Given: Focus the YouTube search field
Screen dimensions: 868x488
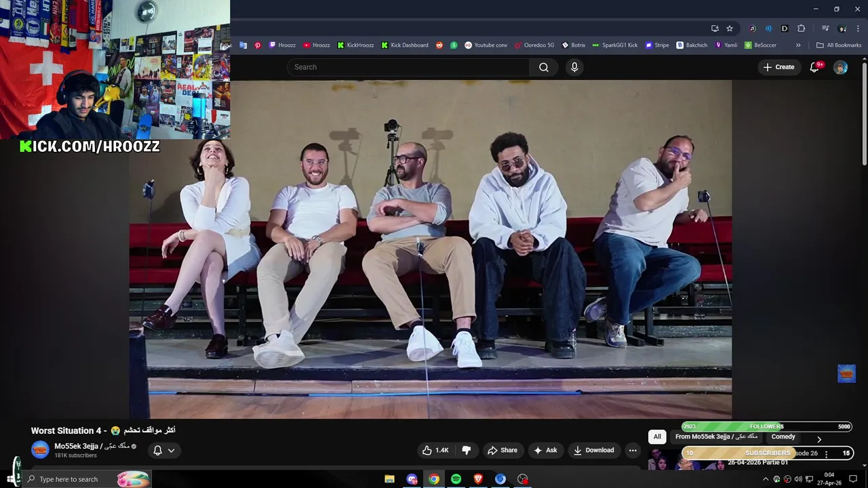Looking at the screenshot, I should tap(408, 67).
